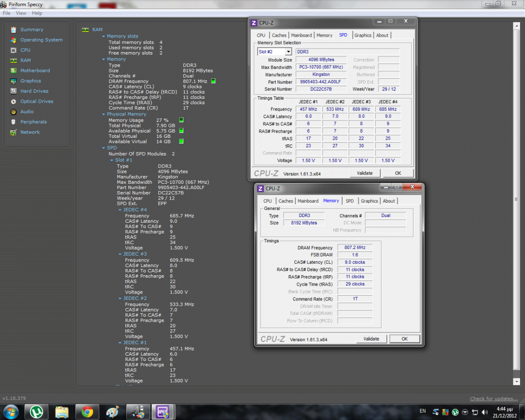Open About tab in CPU-Z SPD window
525x420 pixels.
[382, 35]
